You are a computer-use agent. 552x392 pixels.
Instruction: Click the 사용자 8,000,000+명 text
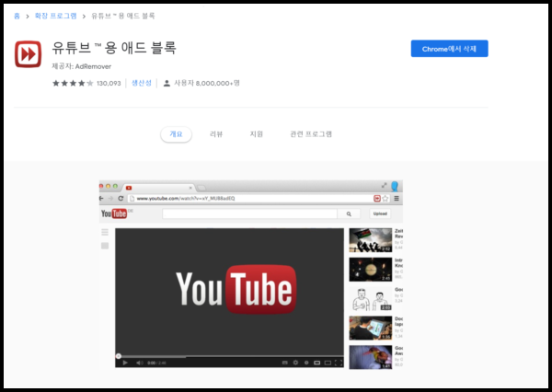pyautogui.click(x=207, y=83)
